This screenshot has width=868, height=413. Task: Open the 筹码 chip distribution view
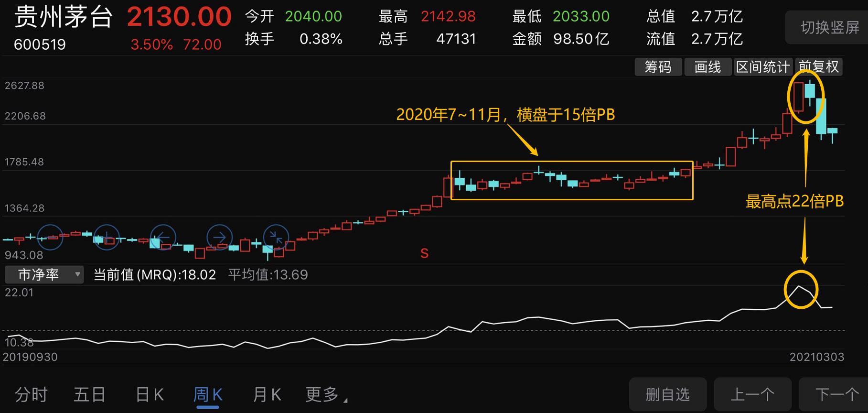(x=658, y=67)
